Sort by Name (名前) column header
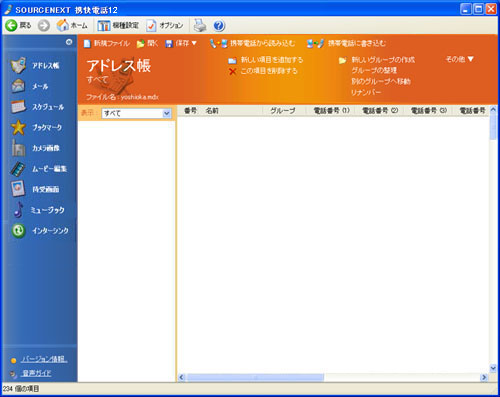Image resolution: width=500 pixels, height=397 pixels. point(232,111)
